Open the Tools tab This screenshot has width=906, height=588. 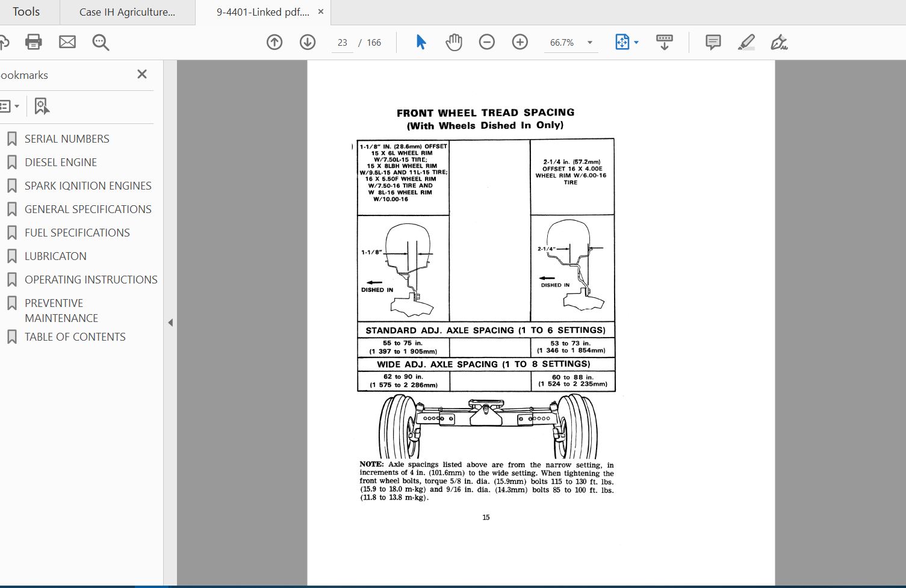coord(26,12)
